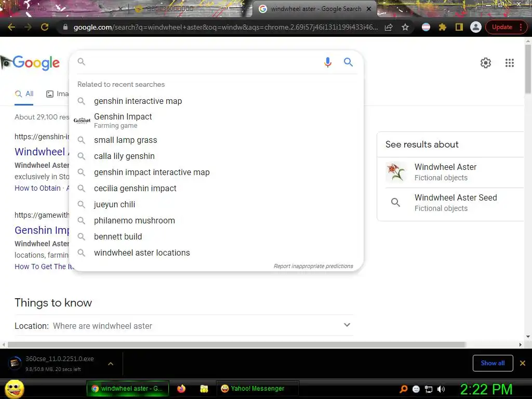Click the striped extension icon in toolbar

(x=426, y=27)
